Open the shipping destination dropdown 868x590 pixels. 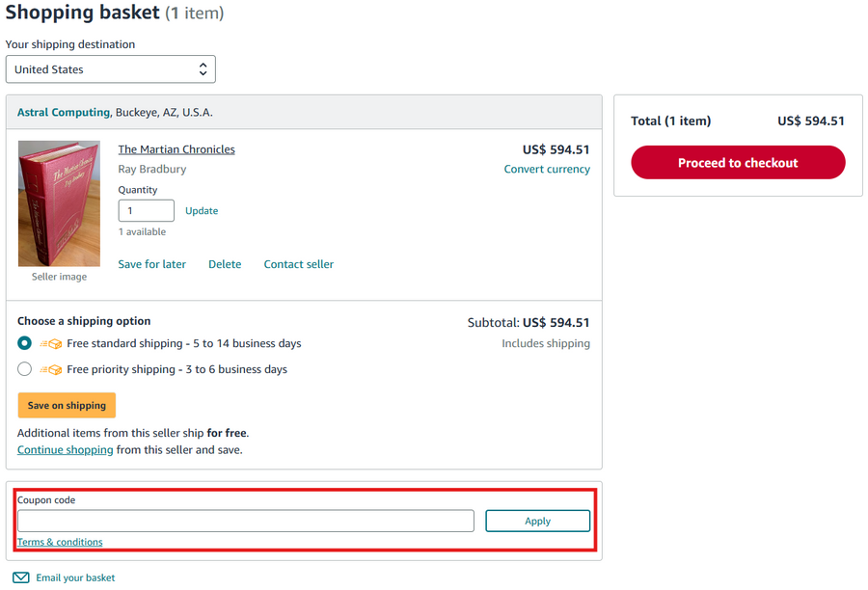pyautogui.click(x=111, y=69)
